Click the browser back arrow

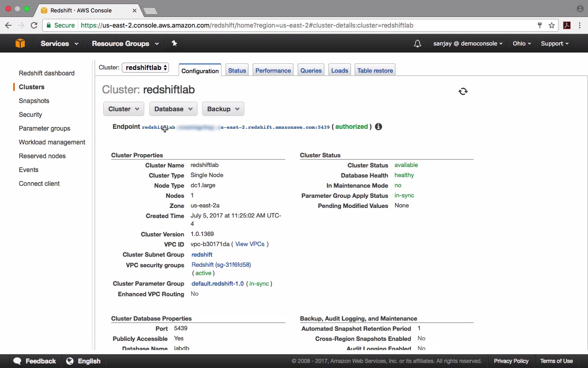pos(8,25)
